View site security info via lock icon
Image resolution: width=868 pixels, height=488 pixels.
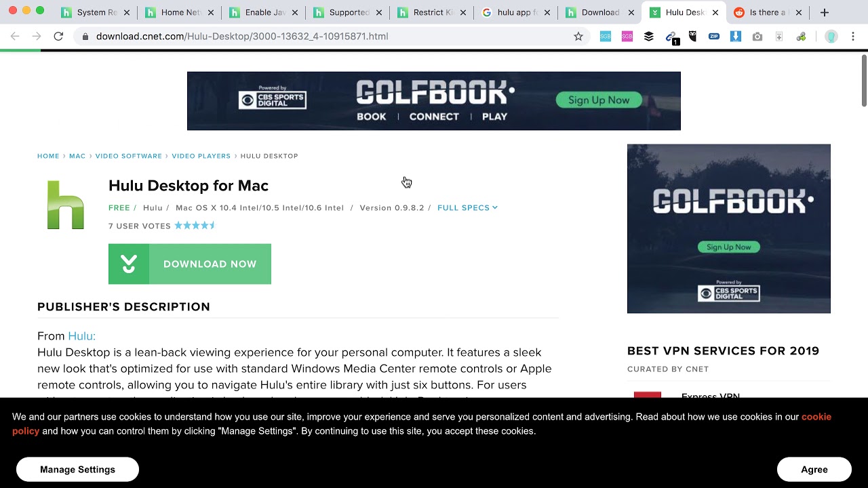coord(85,37)
